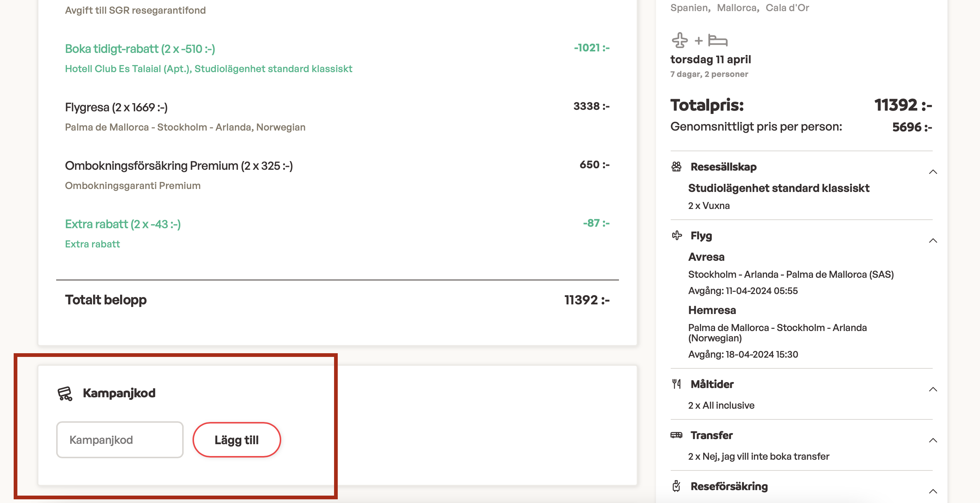Click the large airplane icon above date
The width and height of the screenshot is (980, 503).
click(x=680, y=40)
